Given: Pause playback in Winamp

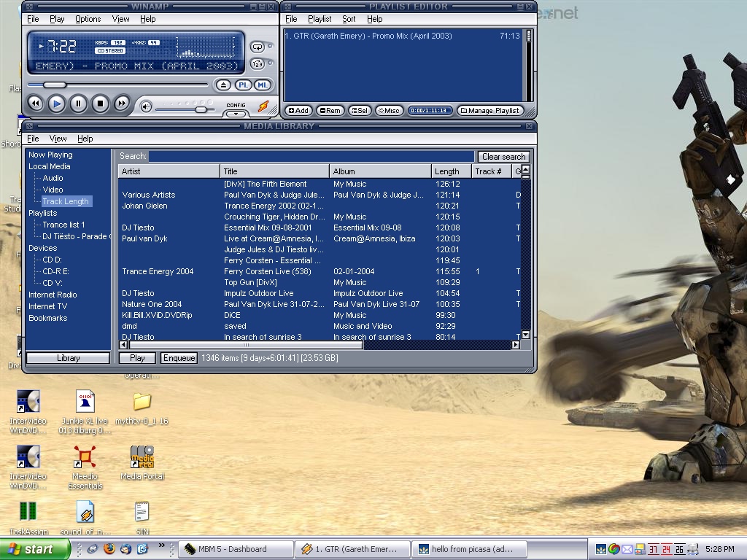Looking at the screenshot, I should pyautogui.click(x=79, y=104).
